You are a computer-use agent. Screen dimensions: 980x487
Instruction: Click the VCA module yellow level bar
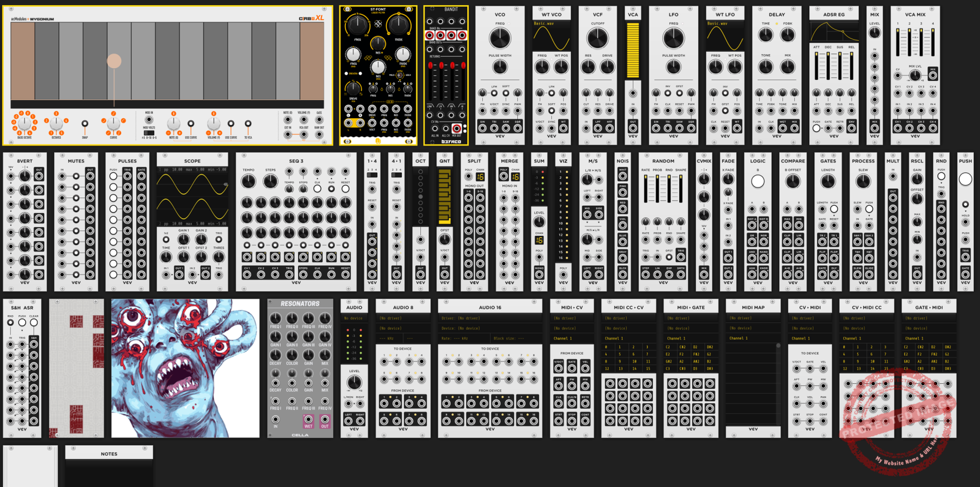(633, 51)
